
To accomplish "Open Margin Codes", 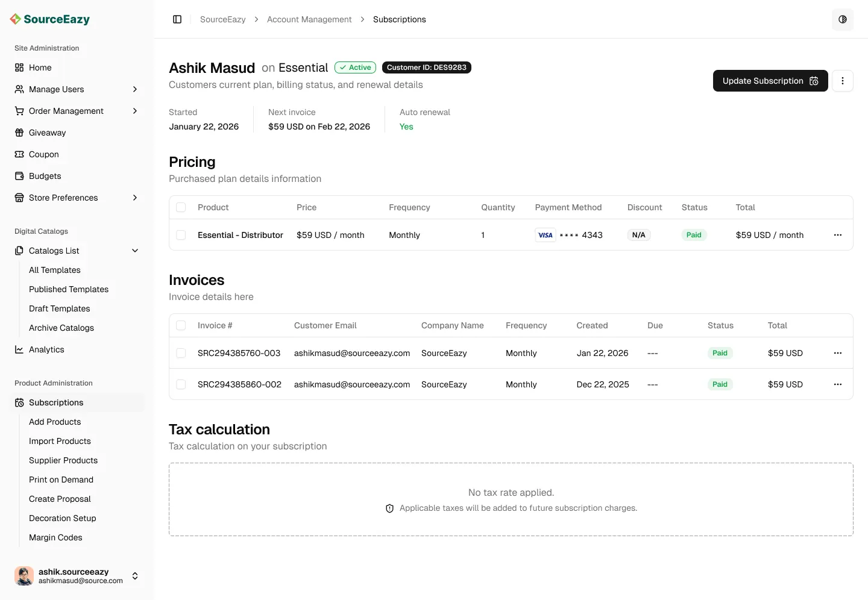I will (55, 537).
